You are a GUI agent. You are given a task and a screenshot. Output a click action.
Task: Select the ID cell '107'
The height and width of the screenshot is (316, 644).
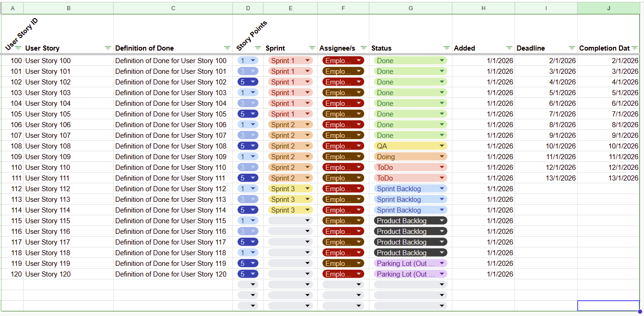13,135
